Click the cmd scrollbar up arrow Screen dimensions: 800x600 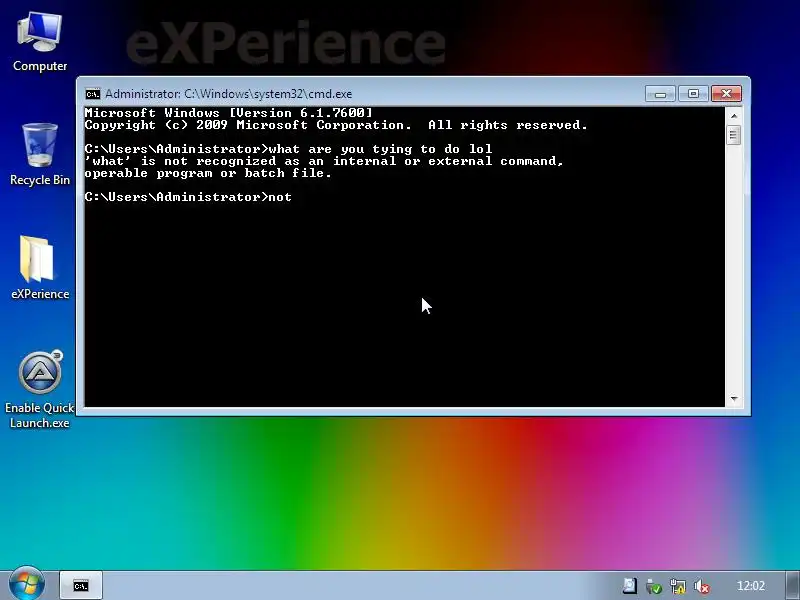(734, 116)
